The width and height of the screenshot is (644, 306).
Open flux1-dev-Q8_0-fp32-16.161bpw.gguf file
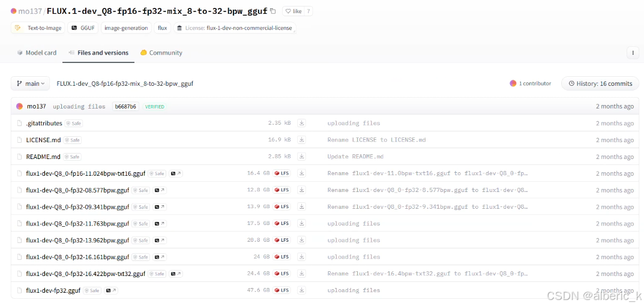[x=77, y=257]
